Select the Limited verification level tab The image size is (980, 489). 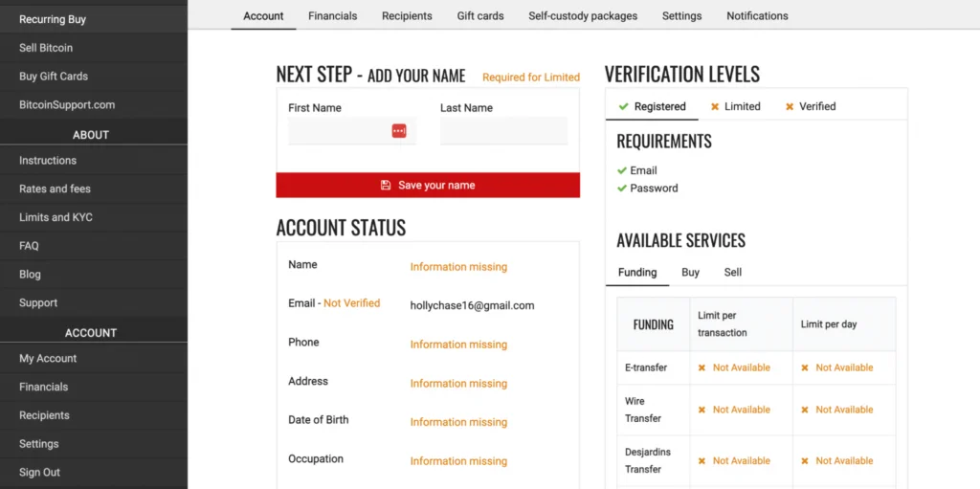click(735, 106)
